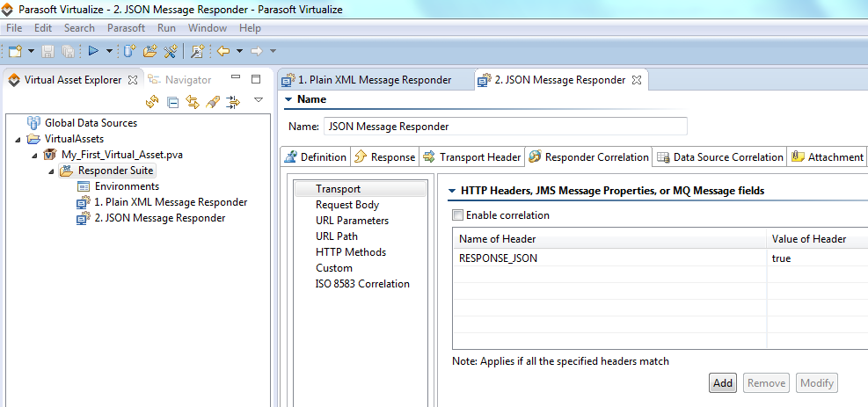Screen dimensions: 868x407
Task: Open the Parasoft menu
Action: (127, 27)
